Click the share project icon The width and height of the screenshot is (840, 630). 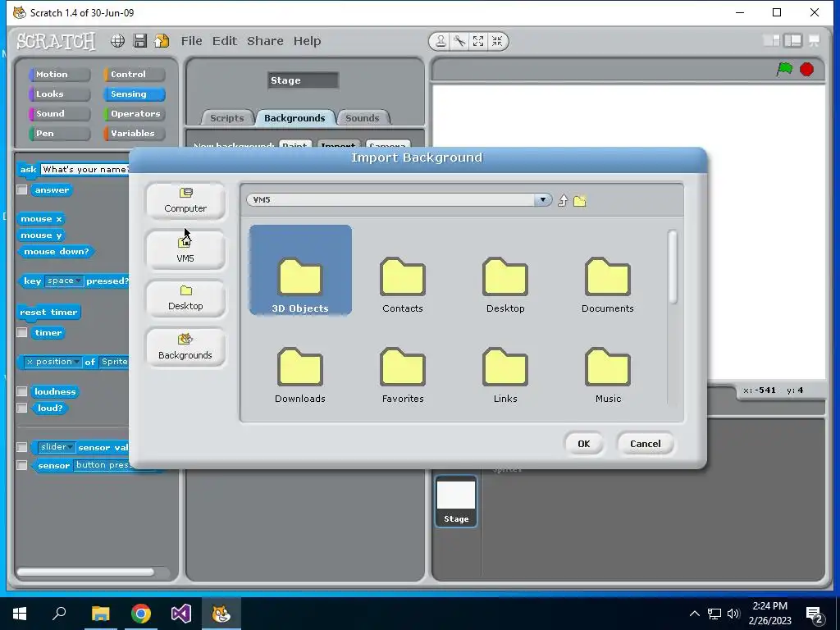coord(162,41)
